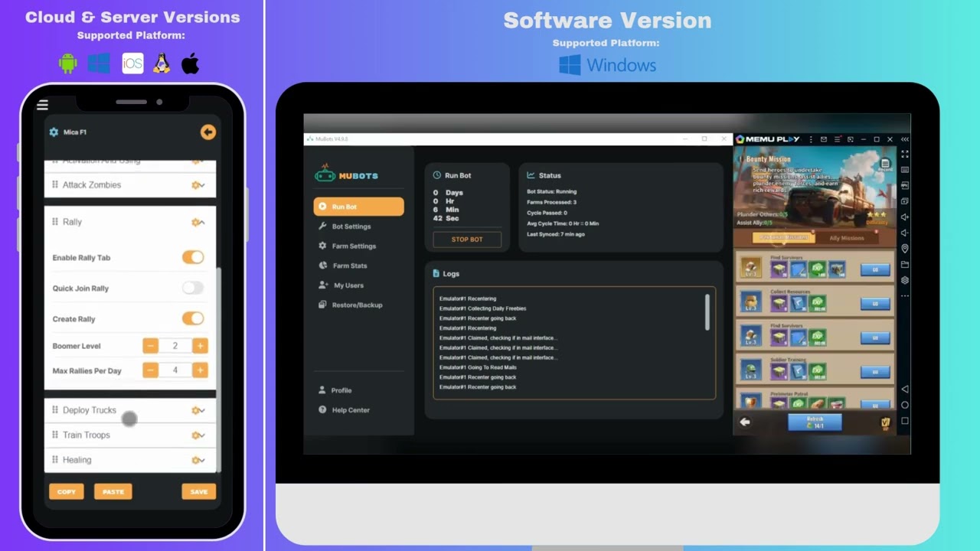Open Bot Settings in the MuBots sidebar

pyautogui.click(x=345, y=227)
